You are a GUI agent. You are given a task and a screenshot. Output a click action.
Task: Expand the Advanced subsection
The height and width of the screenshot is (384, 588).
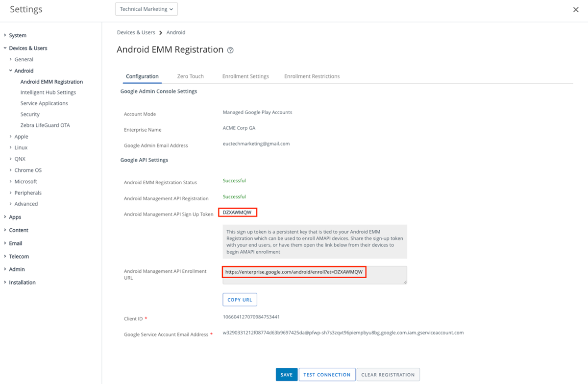coord(26,204)
